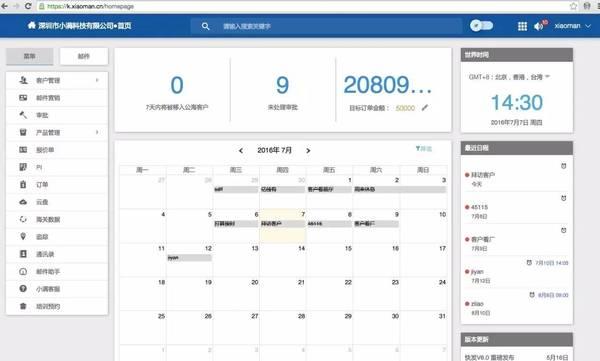Click the 通讯录 contacts icon
600x361 pixels.
(23, 254)
